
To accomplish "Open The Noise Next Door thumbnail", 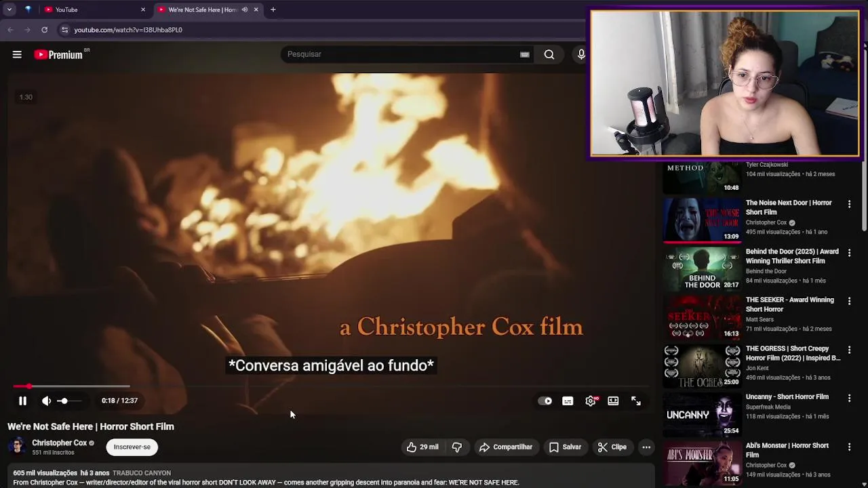I will [702, 220].
